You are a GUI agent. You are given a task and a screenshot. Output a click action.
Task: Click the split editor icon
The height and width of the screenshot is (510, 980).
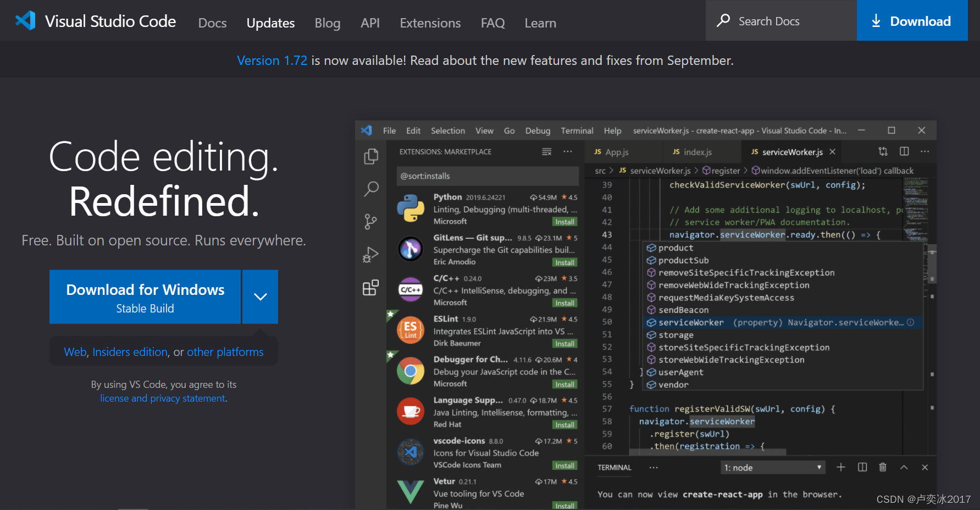click(904, 151)
